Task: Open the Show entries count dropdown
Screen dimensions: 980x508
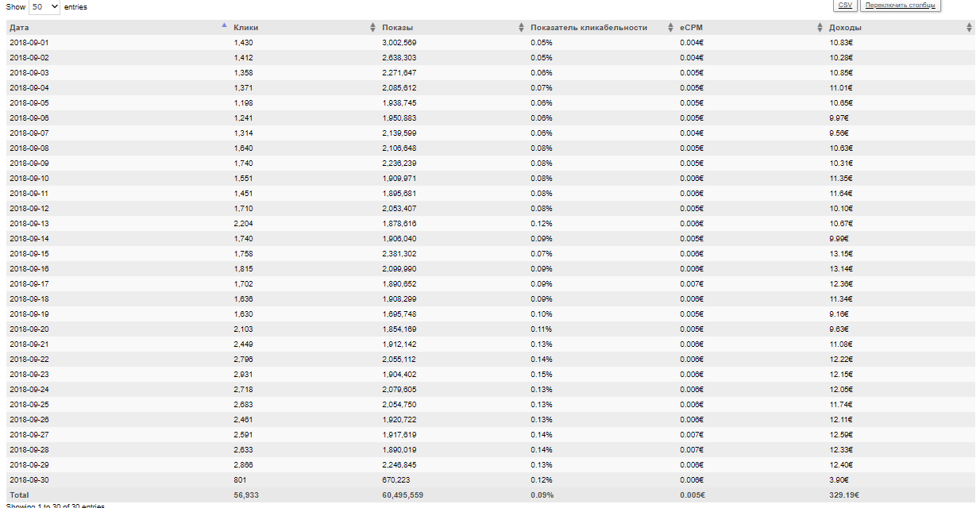Action: click(44, 6)
